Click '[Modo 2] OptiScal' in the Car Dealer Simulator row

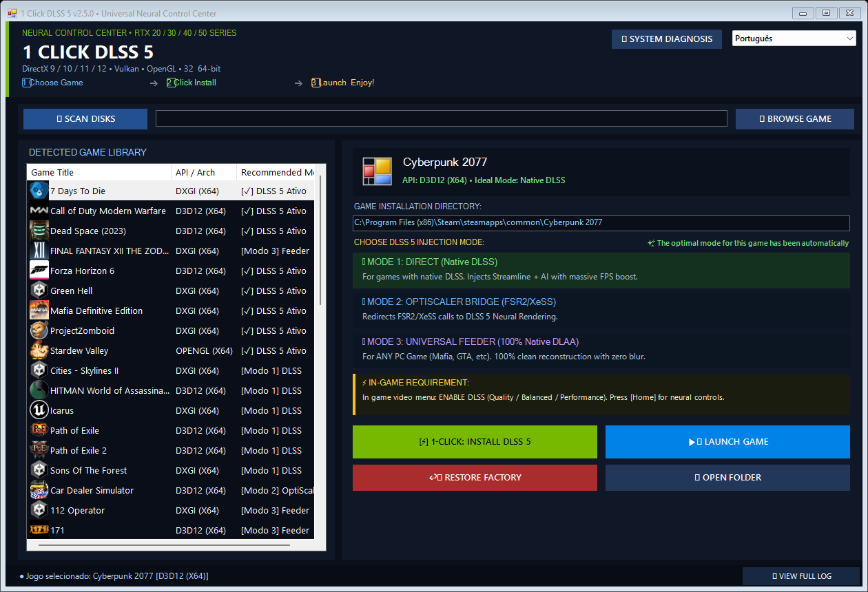(x=278, y=490)
